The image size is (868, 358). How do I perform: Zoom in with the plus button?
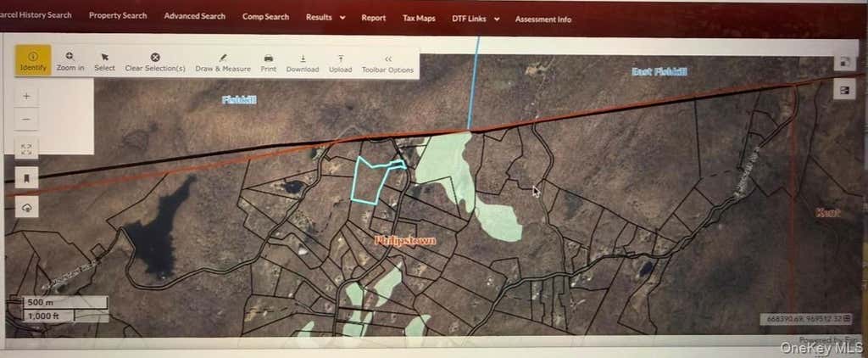[x=26, y=96]
